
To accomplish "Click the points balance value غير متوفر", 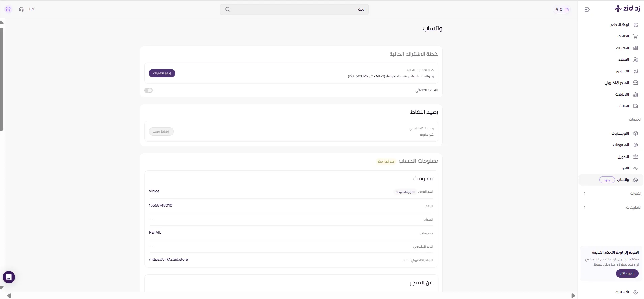I will (x=427, y=135).
